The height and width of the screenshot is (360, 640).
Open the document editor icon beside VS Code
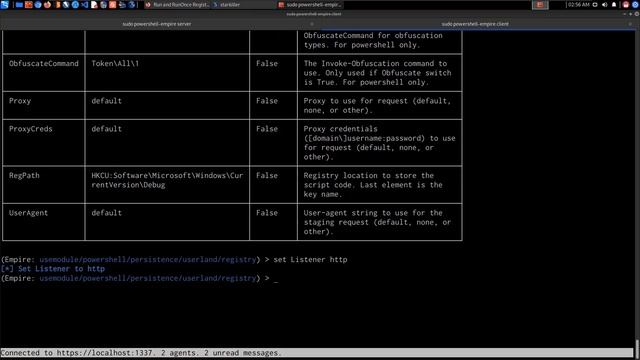[94, 5]
